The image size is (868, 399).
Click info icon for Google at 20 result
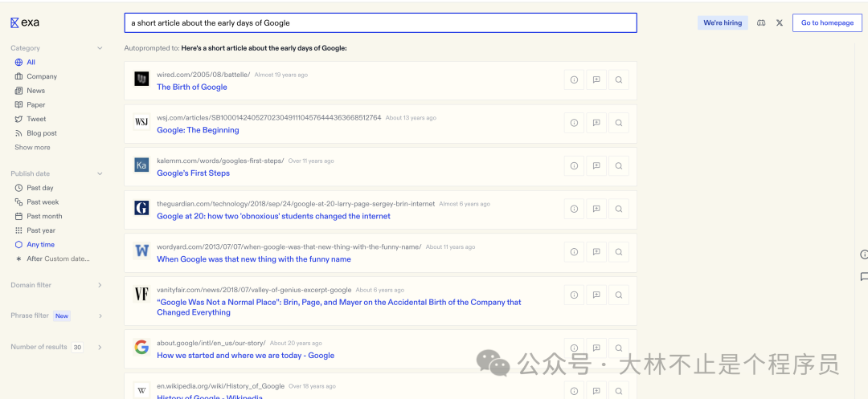click(574, 209)
